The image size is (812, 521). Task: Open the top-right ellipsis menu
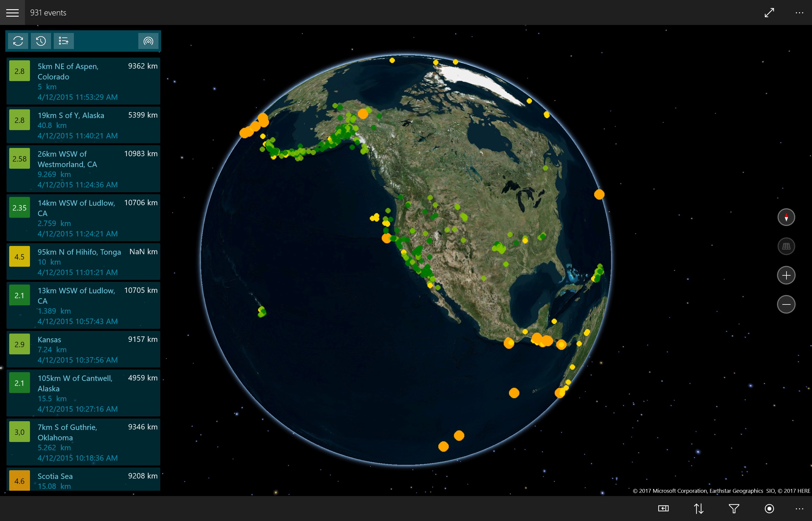(x=800, y=12)
